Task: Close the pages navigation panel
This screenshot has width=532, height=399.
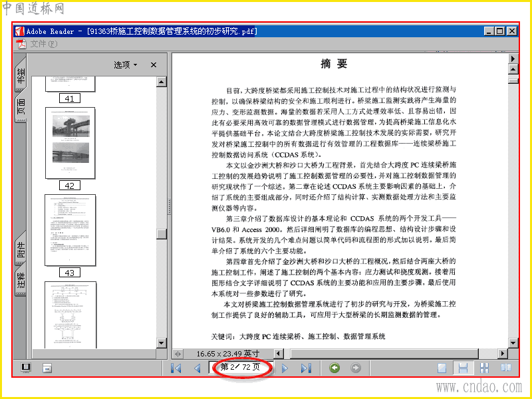Action: tap(154, 65)
